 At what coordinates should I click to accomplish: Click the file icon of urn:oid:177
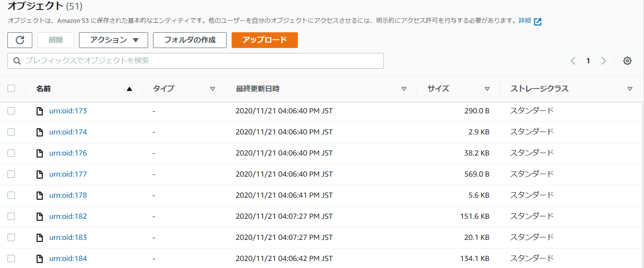[40, 174]
